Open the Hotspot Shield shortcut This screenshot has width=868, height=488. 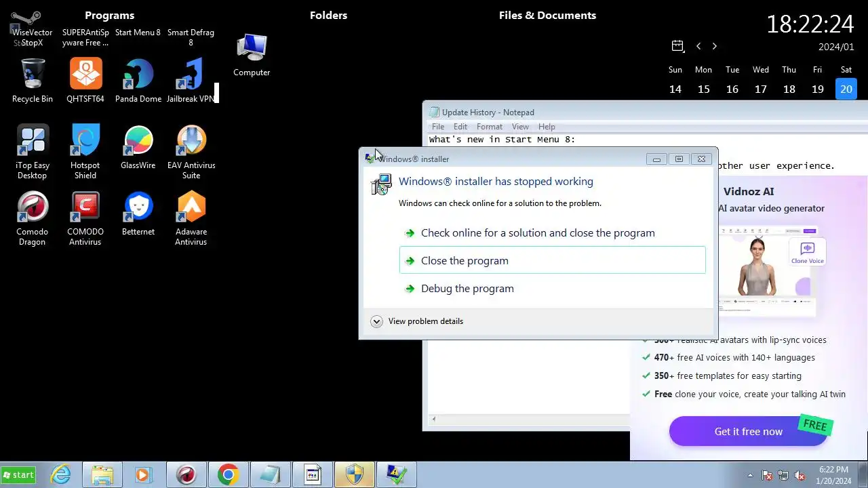(85, 152)
